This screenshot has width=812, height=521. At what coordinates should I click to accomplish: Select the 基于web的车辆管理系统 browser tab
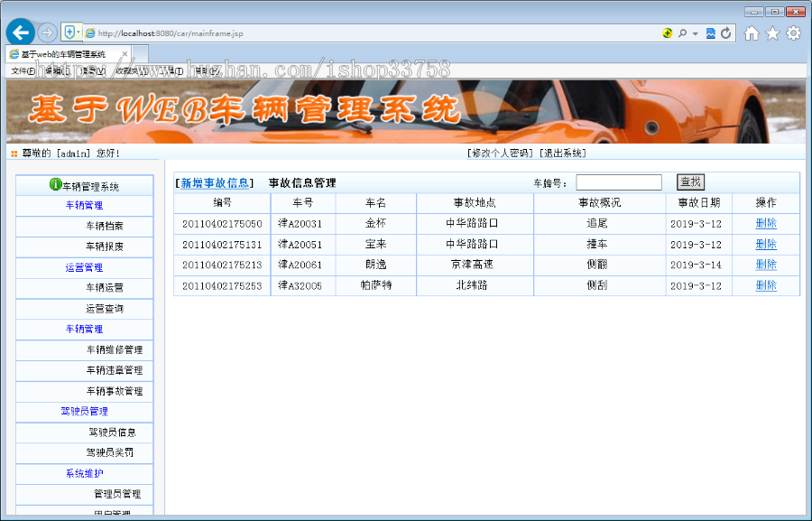pos(63,53)
